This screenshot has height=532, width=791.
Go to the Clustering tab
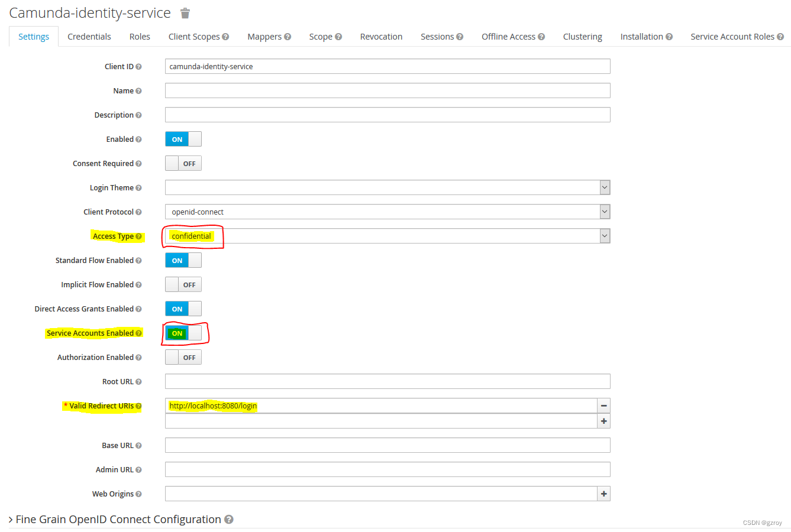pyautogui.click(x=583, y=37)
